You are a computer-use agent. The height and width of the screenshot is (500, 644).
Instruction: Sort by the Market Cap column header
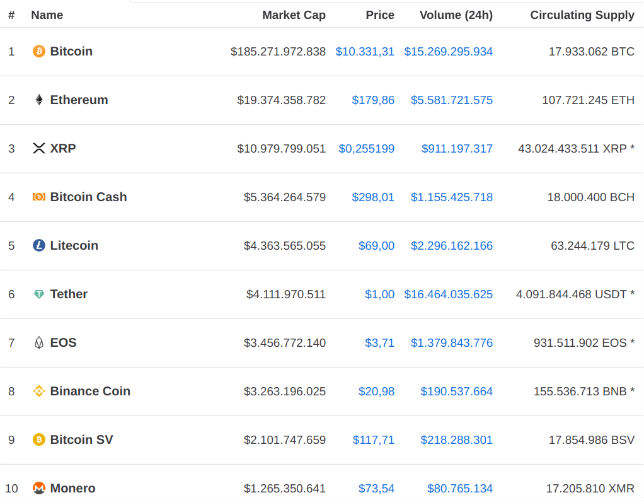pyautogui.click(x=294, y=15)
